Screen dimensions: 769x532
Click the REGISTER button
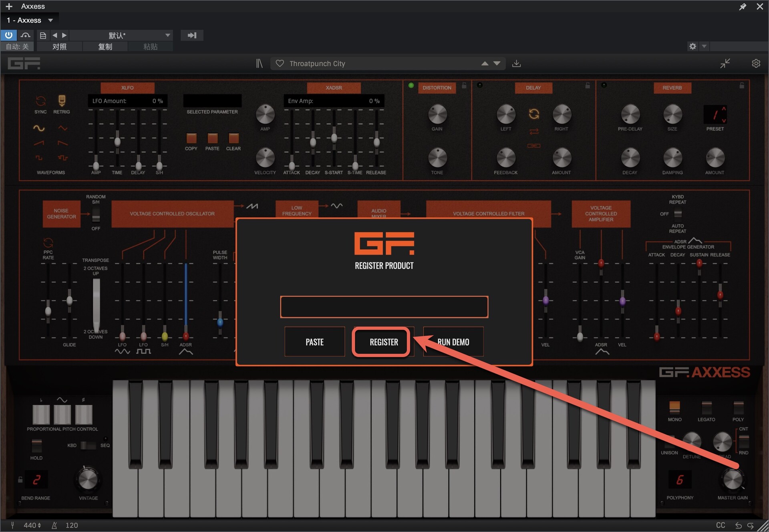click(x=384, y=342)
